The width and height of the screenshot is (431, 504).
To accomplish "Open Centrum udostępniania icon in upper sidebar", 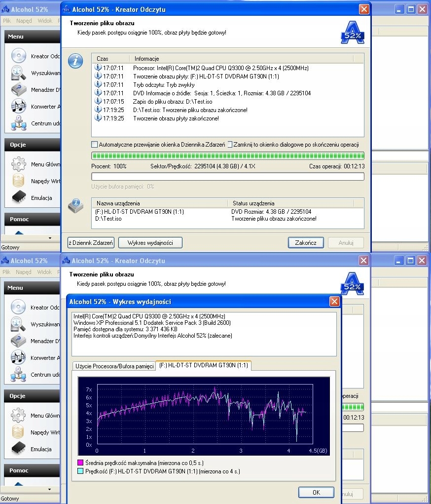I will [x=19, y=123].
